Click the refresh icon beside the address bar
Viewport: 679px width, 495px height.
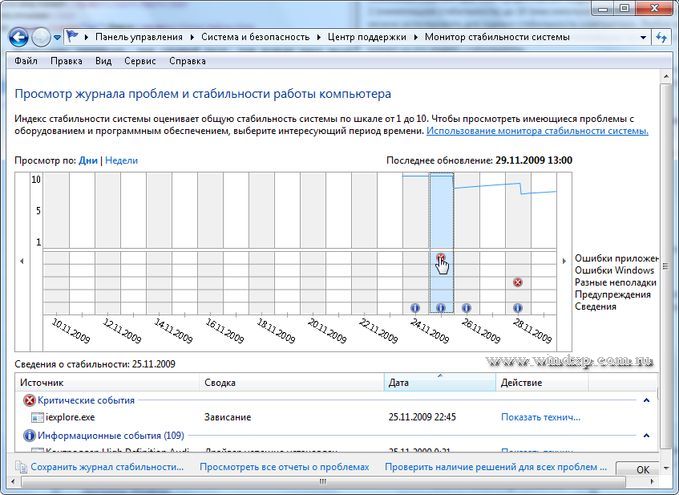pos(661,37)
